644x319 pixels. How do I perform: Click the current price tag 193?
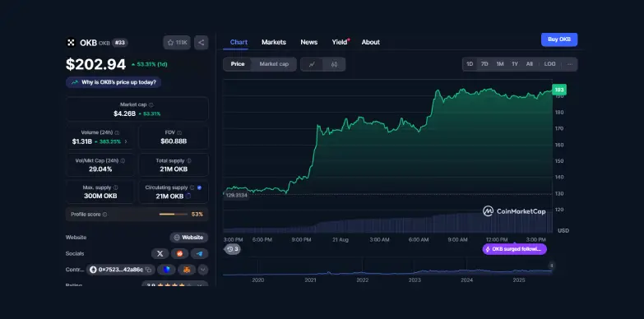click(559, 90)
